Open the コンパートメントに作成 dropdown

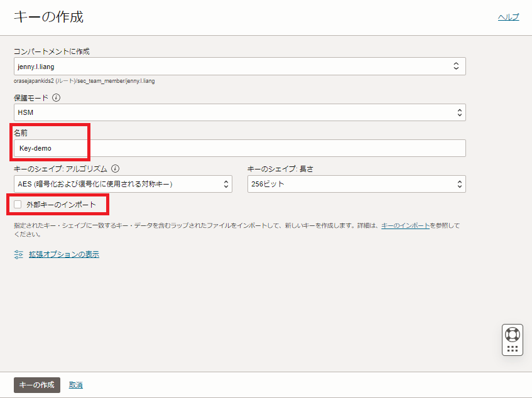(x=239, y=67)
